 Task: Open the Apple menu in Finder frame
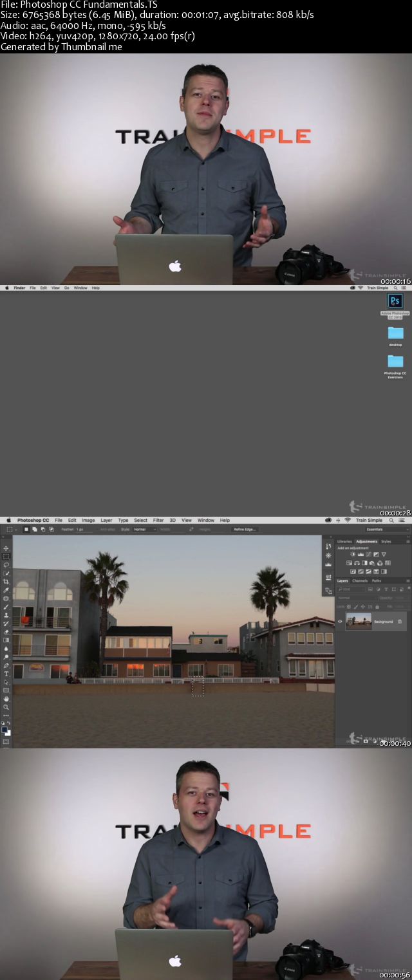(x=6, y=288)
